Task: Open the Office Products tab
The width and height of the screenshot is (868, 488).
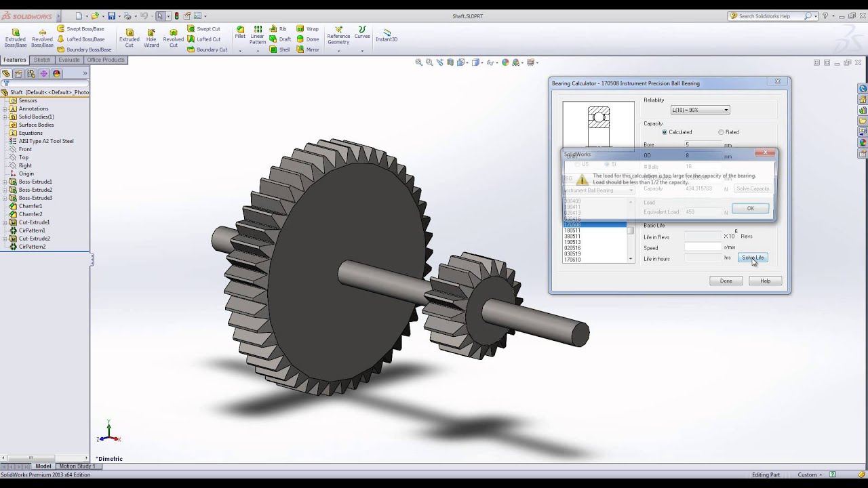Action: tap(106, 60)
